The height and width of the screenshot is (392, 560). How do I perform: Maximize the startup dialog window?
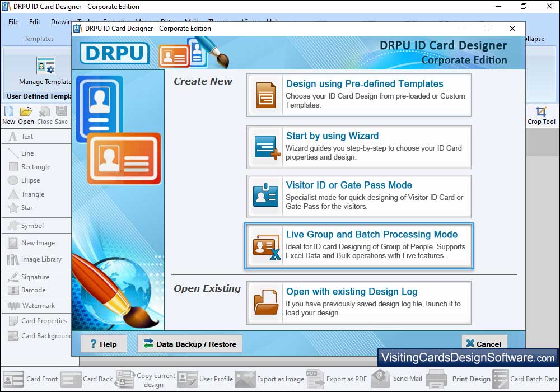487,29
